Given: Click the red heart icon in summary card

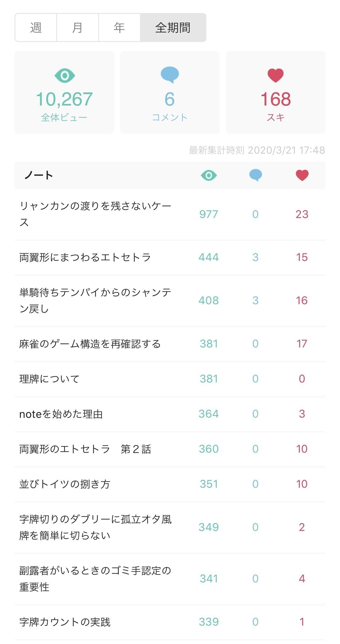Looking at the screenshot, I should click(x=275, y=75).
